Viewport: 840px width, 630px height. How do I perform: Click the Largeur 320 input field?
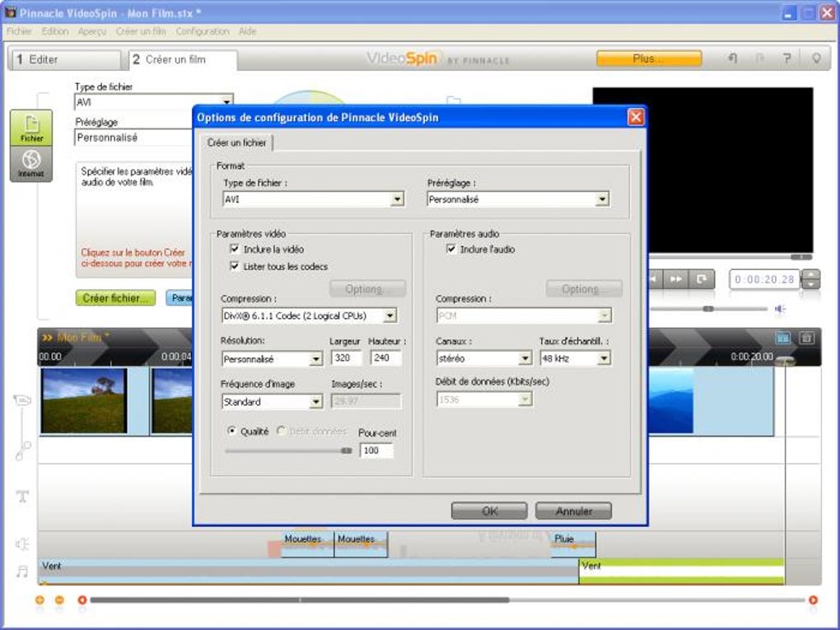(347, 358)
